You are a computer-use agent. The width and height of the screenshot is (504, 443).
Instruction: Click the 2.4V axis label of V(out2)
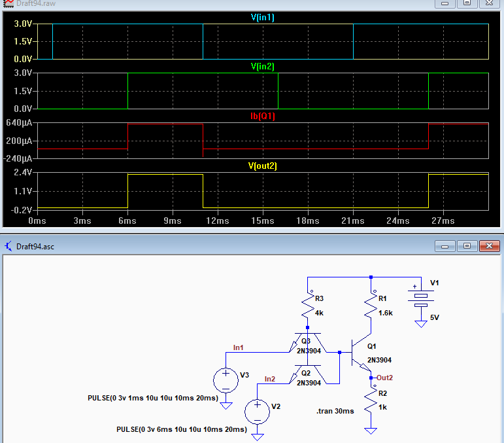[23, 173]
